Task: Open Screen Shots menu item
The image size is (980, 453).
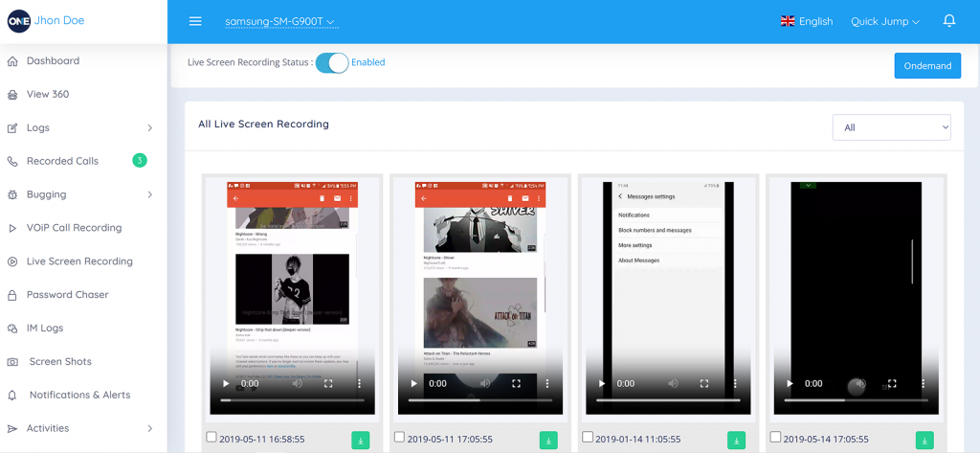Action: (60, 362)
